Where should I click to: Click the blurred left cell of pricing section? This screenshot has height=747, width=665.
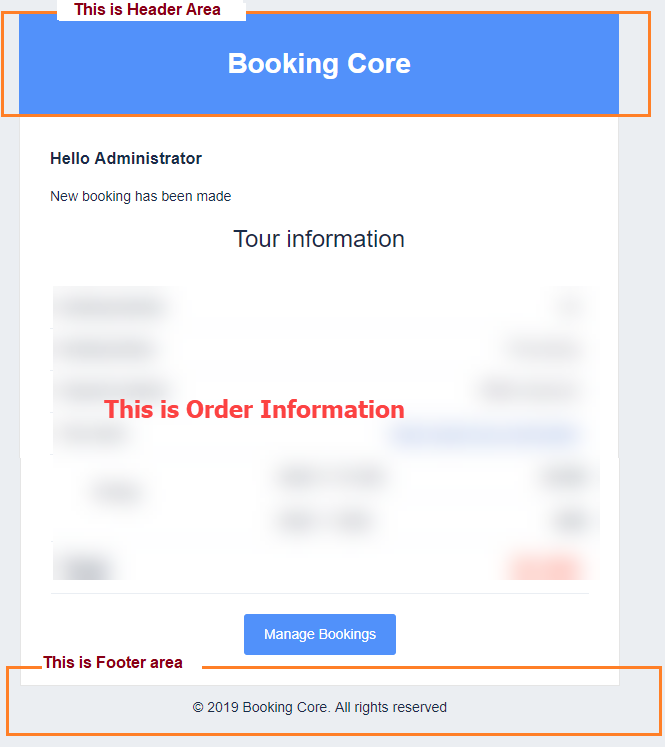(x=120, y=492)
